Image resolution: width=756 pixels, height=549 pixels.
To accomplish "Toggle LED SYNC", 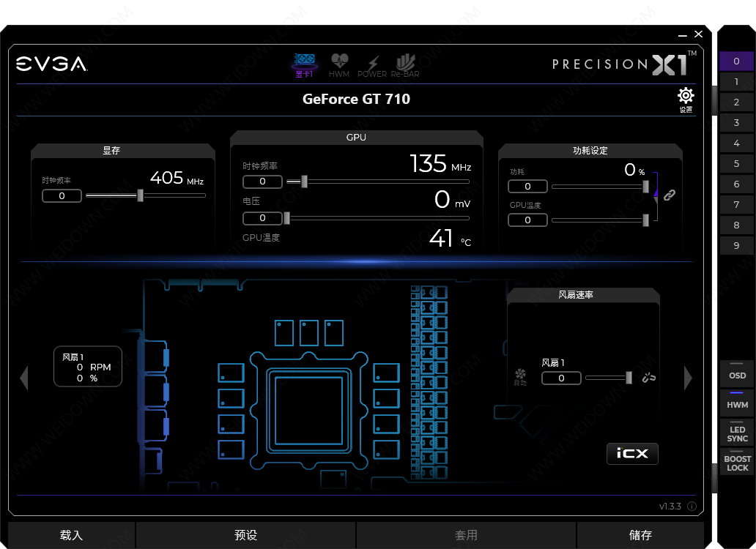I will tap(737, 433).
